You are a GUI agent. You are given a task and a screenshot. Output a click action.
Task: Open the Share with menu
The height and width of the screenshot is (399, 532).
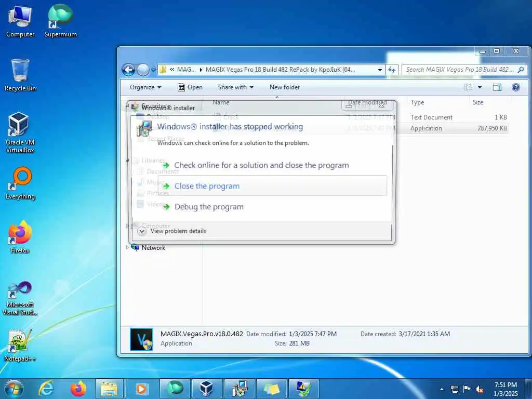tap(236, 87)
